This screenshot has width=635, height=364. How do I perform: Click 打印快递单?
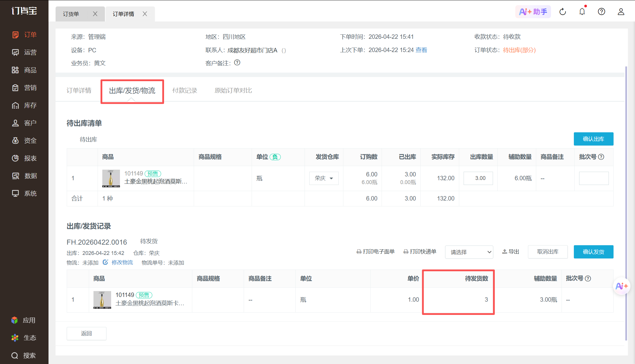coord(420,251)
